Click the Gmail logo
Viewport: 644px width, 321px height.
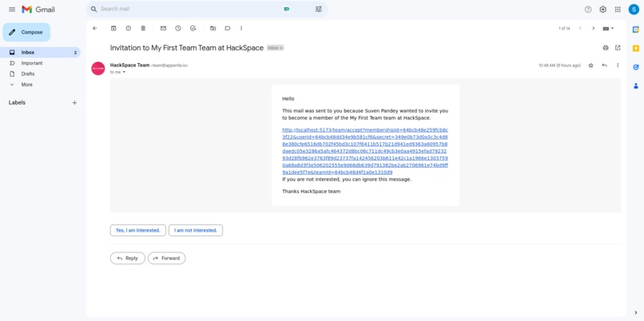(x=38, y=10)
